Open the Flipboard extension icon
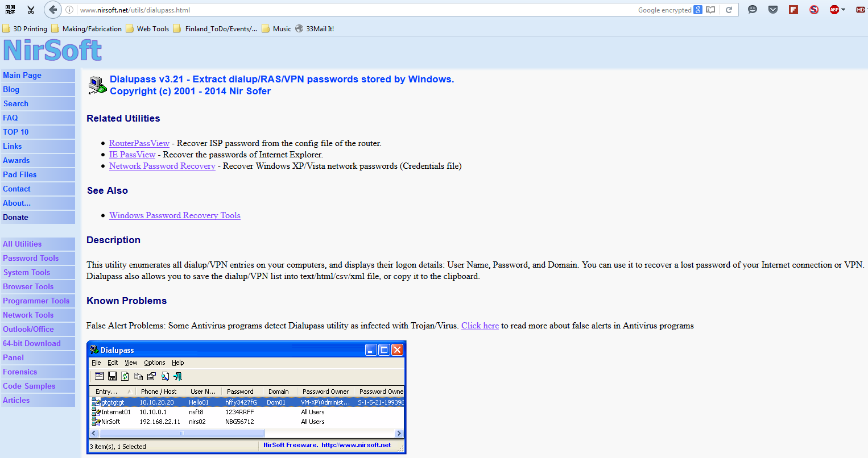The width and height of the screenshot is (868, 458). click(793, 9)
